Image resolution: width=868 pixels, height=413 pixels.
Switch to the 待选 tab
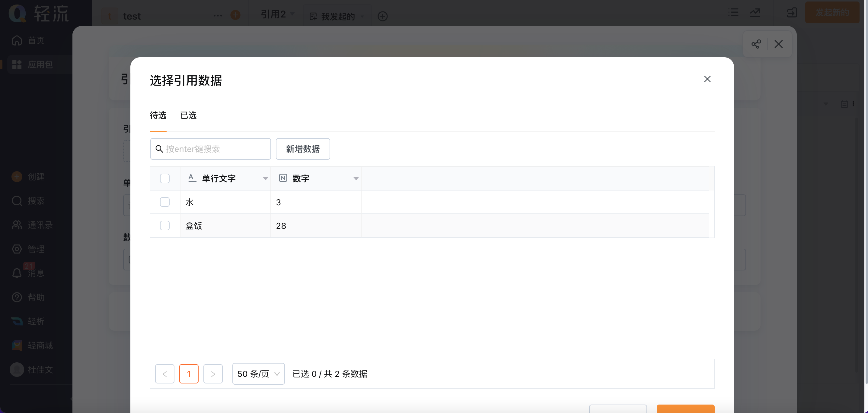click(158, 115)
